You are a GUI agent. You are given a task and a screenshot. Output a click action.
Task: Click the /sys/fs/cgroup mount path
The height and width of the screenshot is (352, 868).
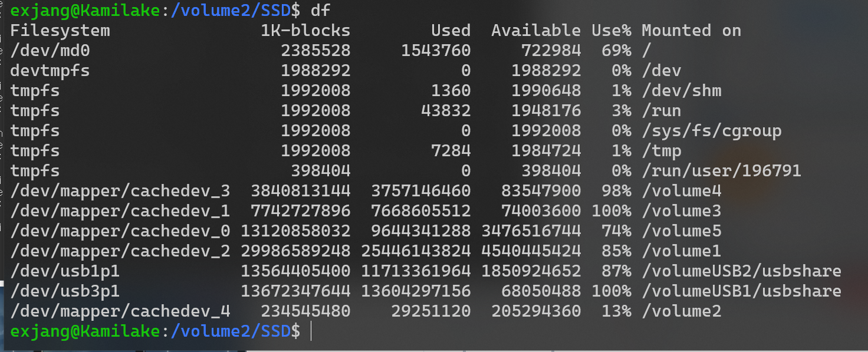click(x=712, y=131)
